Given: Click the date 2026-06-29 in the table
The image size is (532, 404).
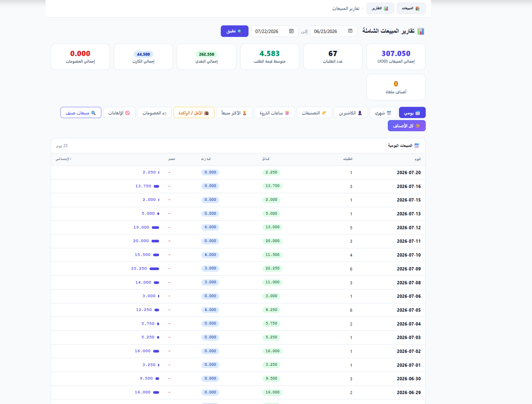Looking at the screenshot, I should [x=409, y=393].
